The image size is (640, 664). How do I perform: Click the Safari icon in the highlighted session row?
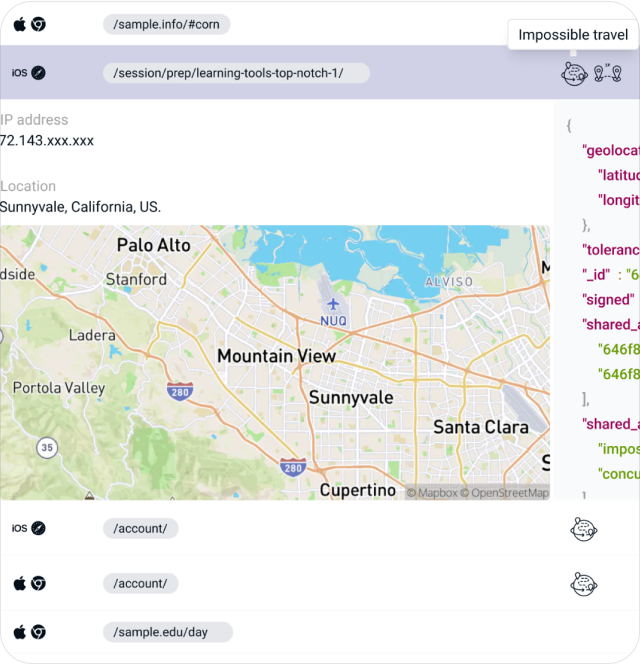(38, 72)
